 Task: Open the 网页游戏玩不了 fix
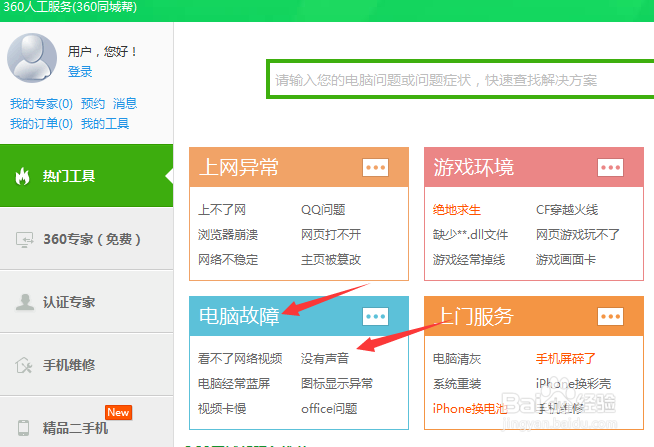tap(578, 234)
